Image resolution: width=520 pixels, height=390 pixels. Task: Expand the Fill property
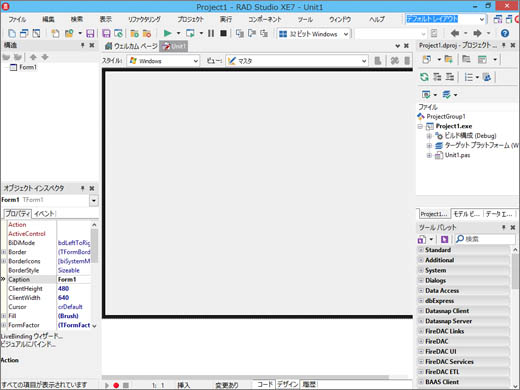click(x=4, y=316)
